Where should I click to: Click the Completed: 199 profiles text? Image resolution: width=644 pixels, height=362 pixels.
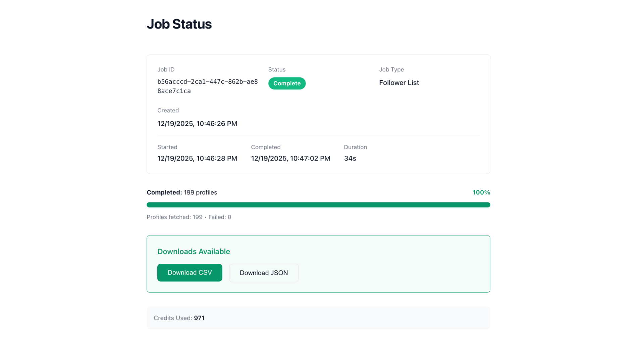pos(182,192)
